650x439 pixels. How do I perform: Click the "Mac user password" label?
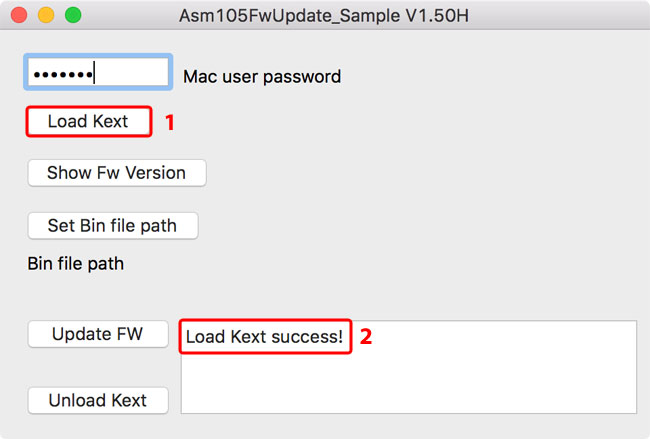[x=262, y=76]
